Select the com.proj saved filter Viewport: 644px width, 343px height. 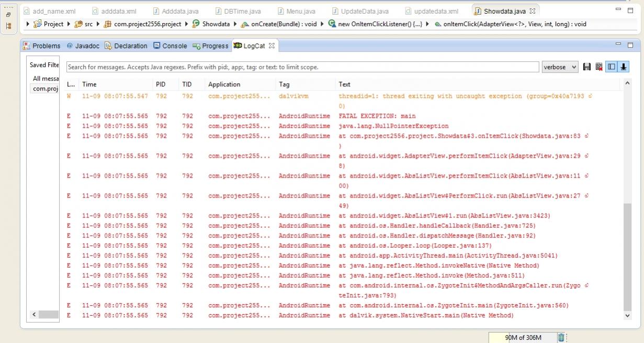pyautogui.click(x=45, y=88)
